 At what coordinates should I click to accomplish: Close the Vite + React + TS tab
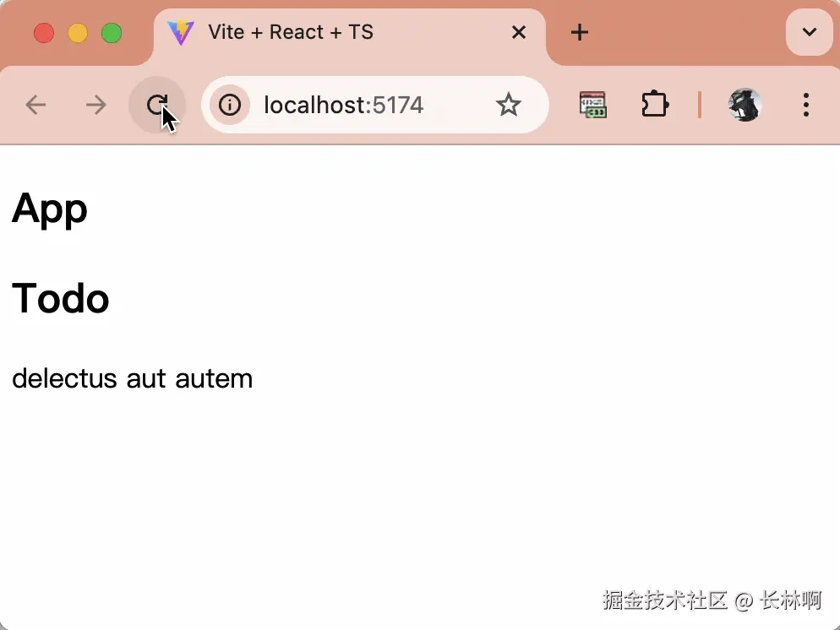click(519, 33)
